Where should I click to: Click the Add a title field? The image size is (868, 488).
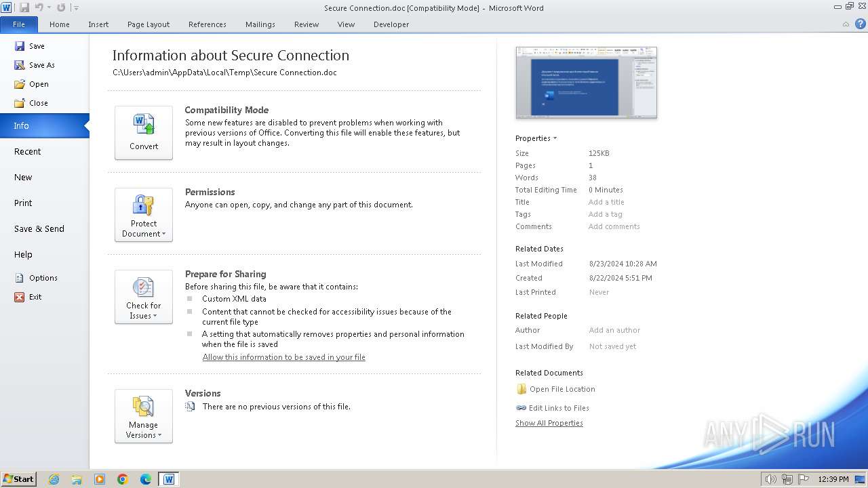[x=606, y=202]
